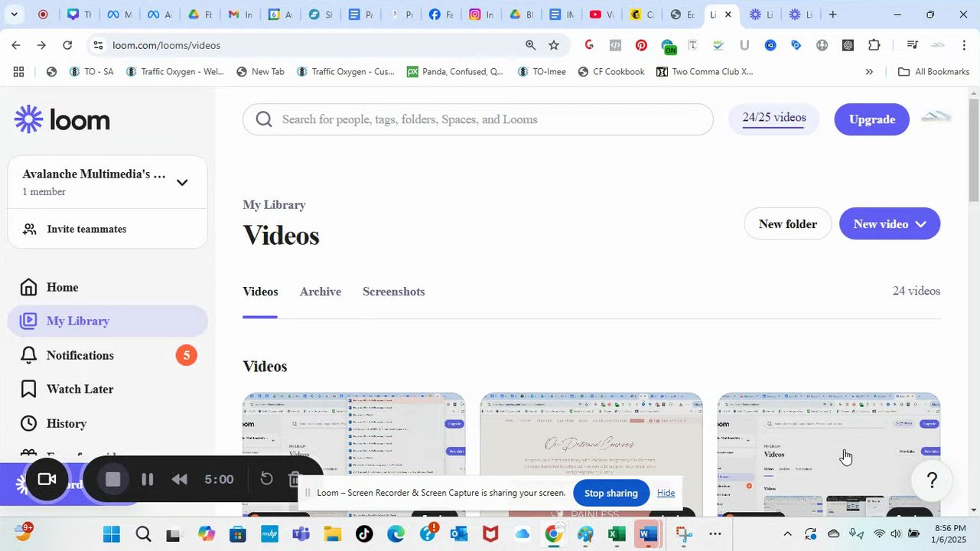Viewport: 980px width, 551px height.
Task: Switch to the Archive tab
Action: [x=321, y=292]
